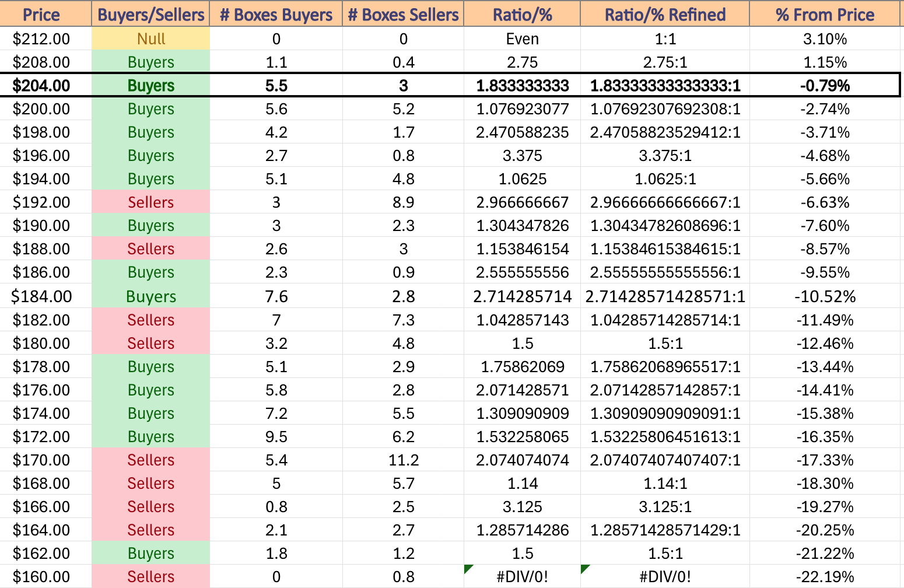The image size is (904, 588).
Task: Select the -0.79% cell
Action: (825, 85)
